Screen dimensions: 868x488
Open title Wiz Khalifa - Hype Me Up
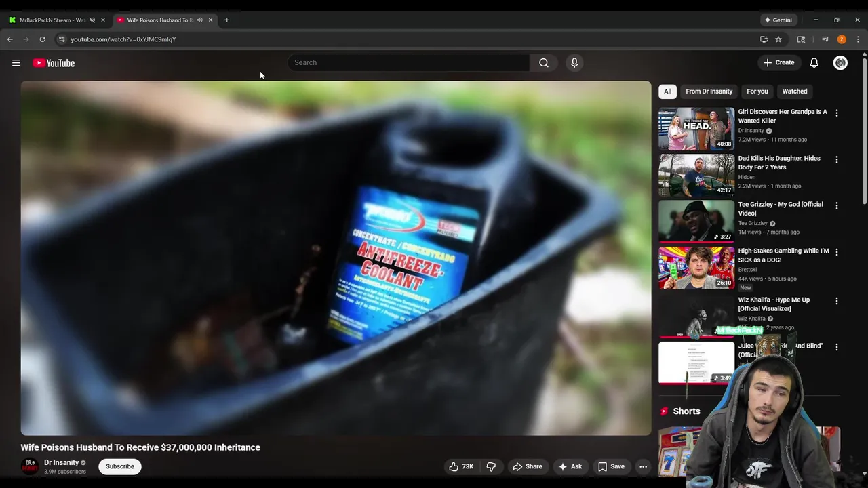coord(774,304)
